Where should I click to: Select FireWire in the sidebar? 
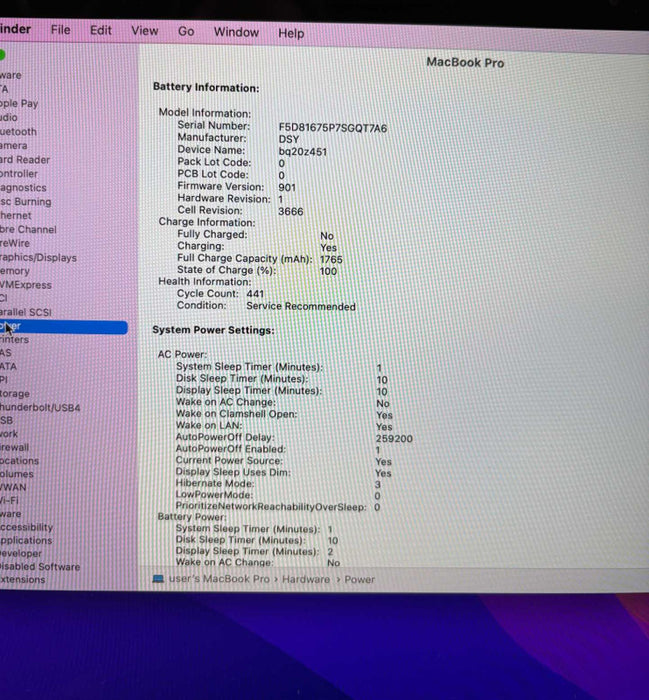point(15,243)
